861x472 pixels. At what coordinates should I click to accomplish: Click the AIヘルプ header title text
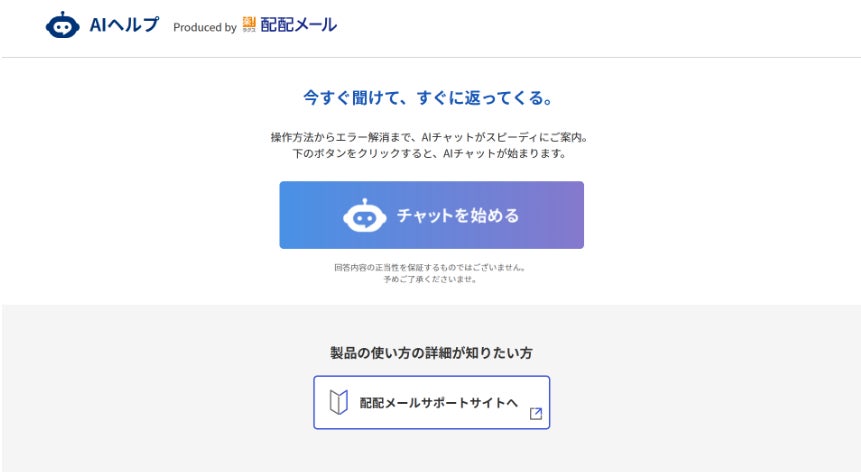click(125, 25)
